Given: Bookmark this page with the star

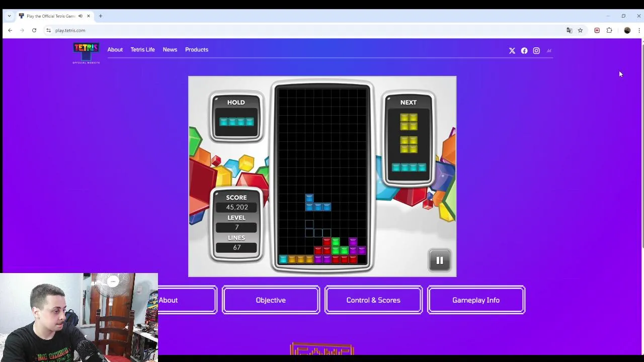Looking at the screenshot, I should click(580, 31).
